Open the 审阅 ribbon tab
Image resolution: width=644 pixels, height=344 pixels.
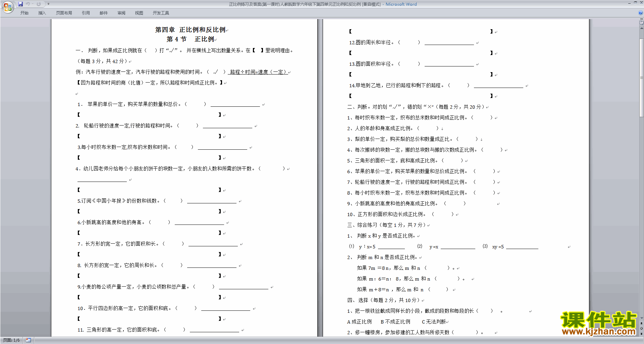pyautogui.click(x=121, y=13)
